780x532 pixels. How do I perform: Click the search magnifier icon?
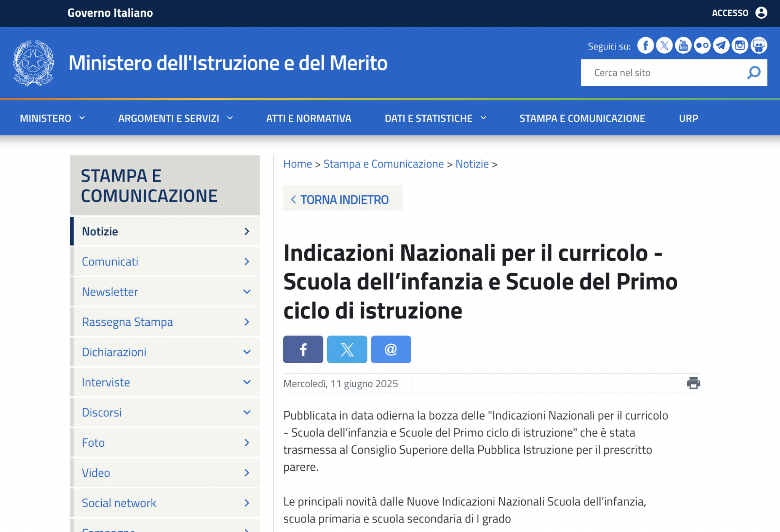click(754, 72)
